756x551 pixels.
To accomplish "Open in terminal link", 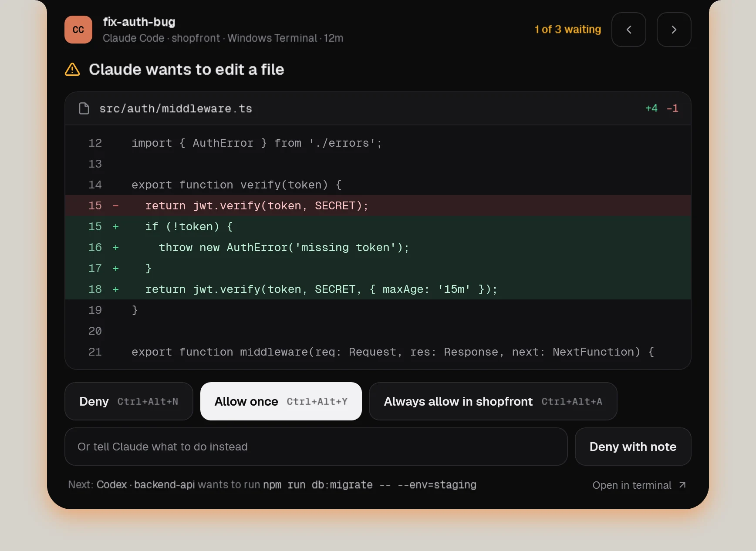I will pos(639,485).
